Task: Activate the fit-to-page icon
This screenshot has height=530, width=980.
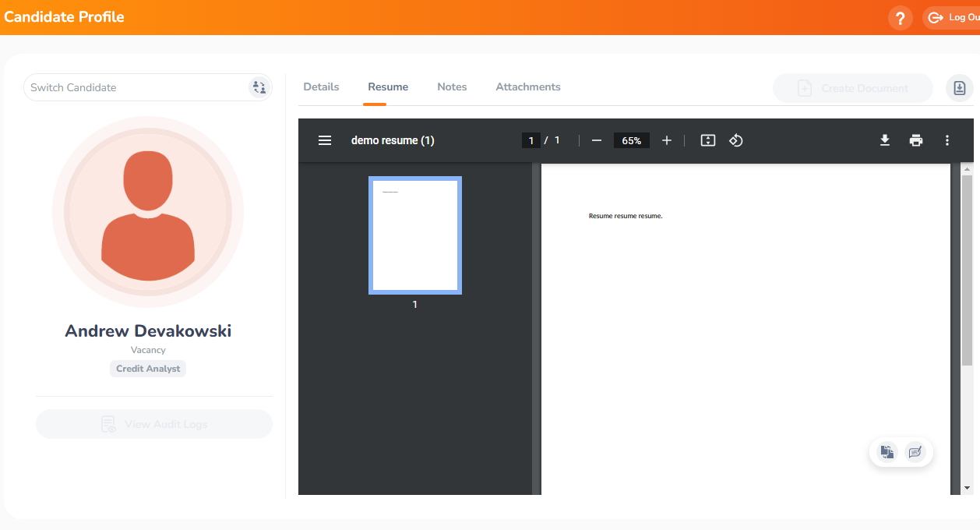Action: click(707, 140)
